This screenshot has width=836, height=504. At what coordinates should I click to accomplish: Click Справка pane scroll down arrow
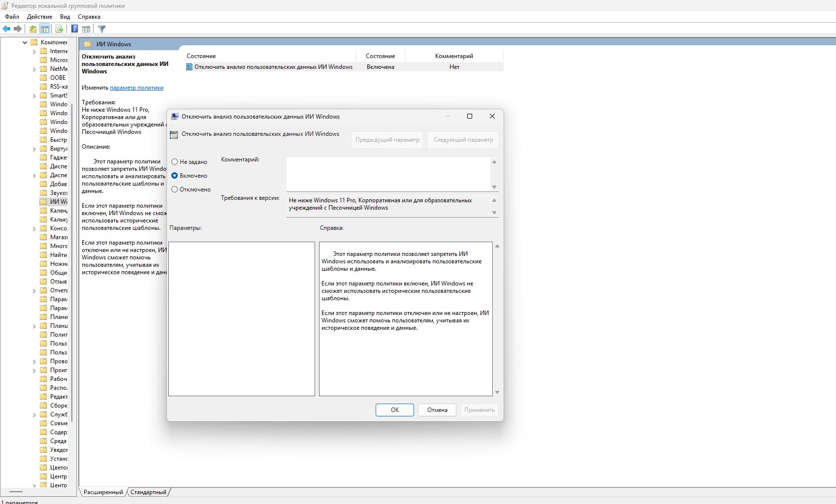click(497, 392)
